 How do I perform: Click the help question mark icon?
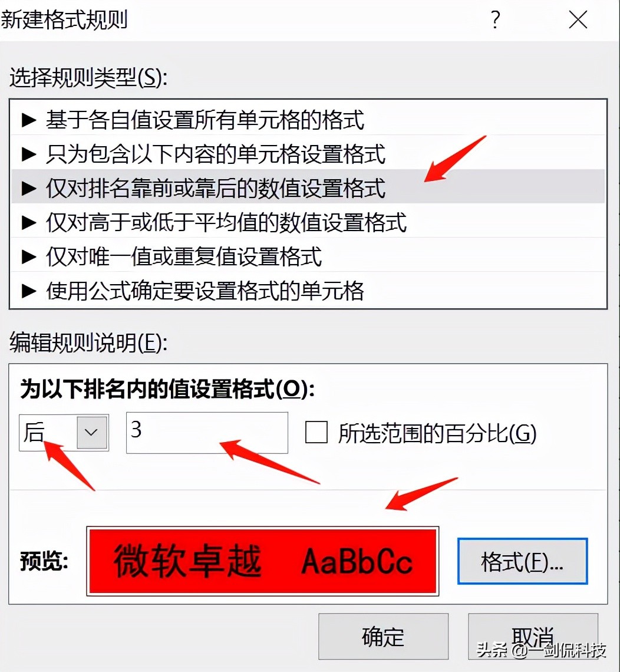pos(495,20)
